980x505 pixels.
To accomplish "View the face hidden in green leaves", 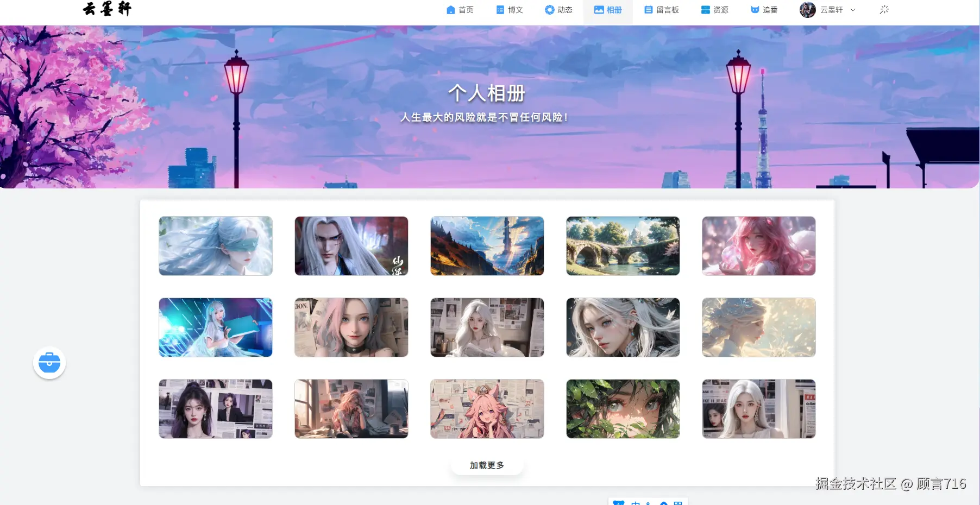I will coord(623,409).
